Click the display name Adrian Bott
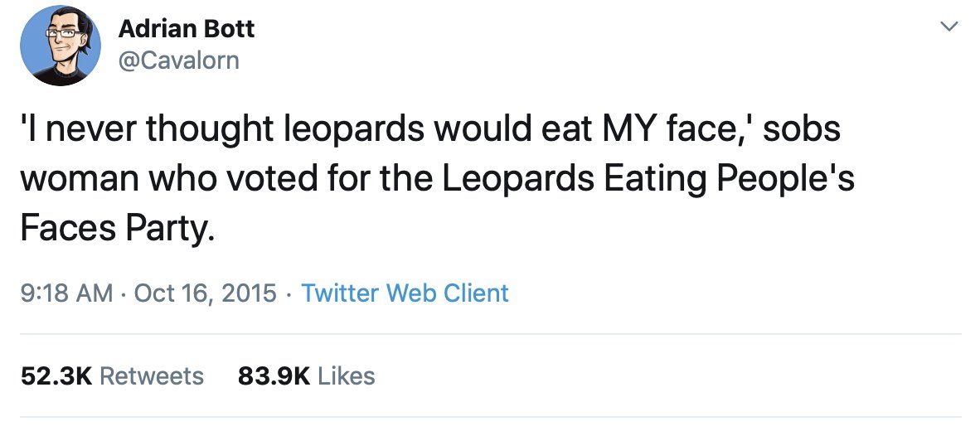 [x=187, y=29]
